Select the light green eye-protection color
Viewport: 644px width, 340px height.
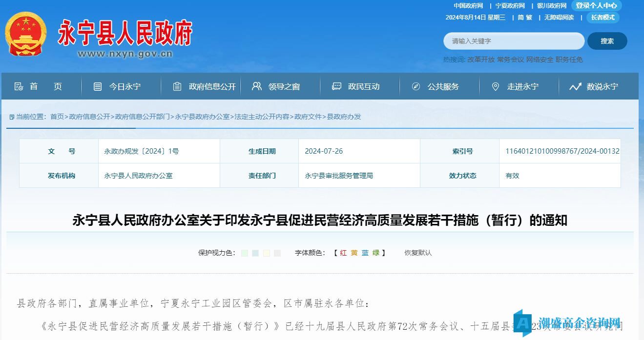(245, 253)
